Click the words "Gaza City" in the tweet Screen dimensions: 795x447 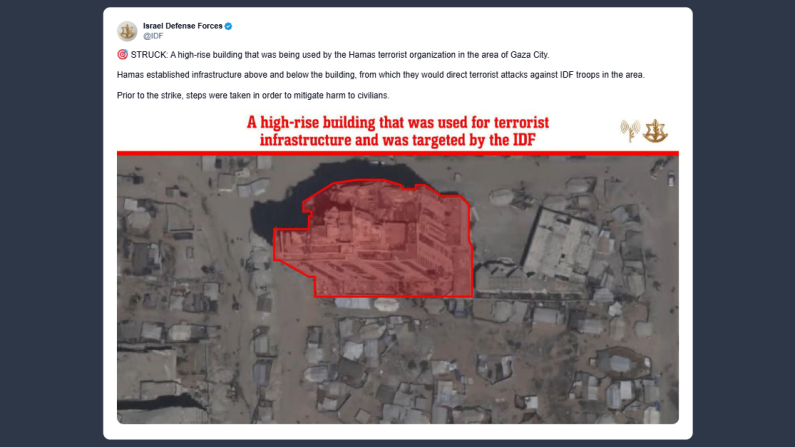click(x=529, y=55)
